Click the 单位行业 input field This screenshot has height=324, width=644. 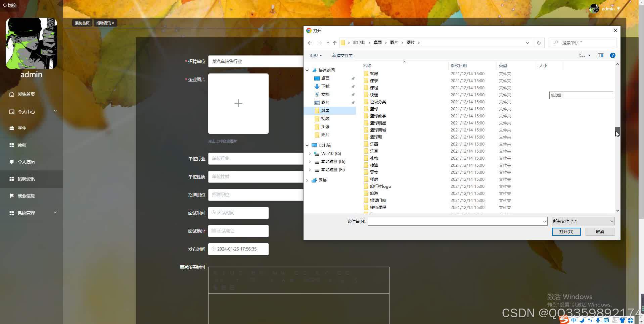[256, 159]
